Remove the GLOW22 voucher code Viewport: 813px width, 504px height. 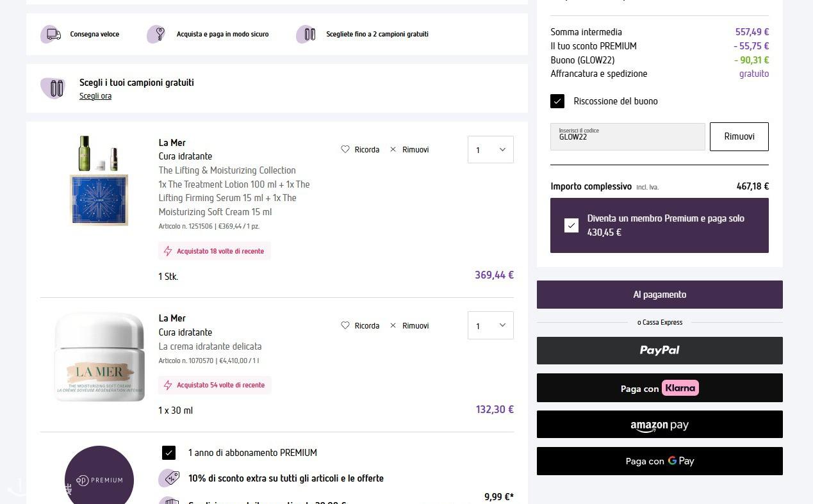click(x=739, y=136)
